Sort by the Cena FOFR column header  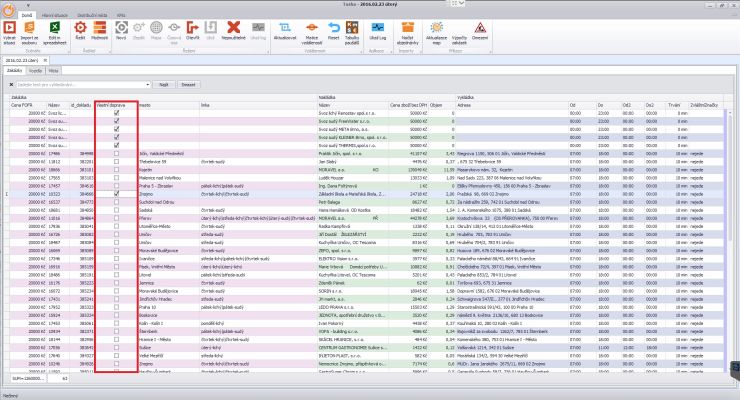(x=27, y=105)
